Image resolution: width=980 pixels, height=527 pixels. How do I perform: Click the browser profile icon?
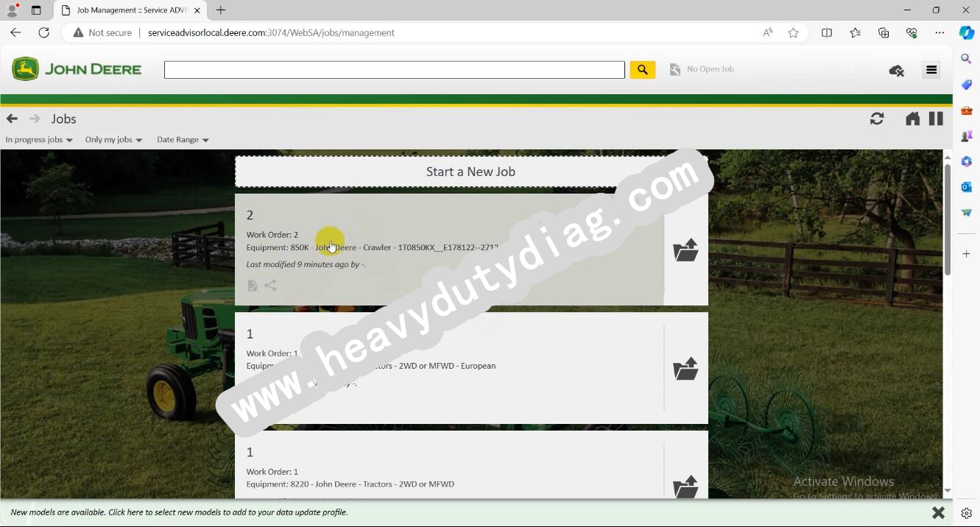(12, 10)
